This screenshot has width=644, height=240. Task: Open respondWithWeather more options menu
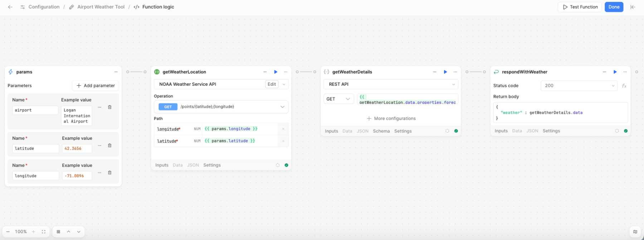coord(625,72)
